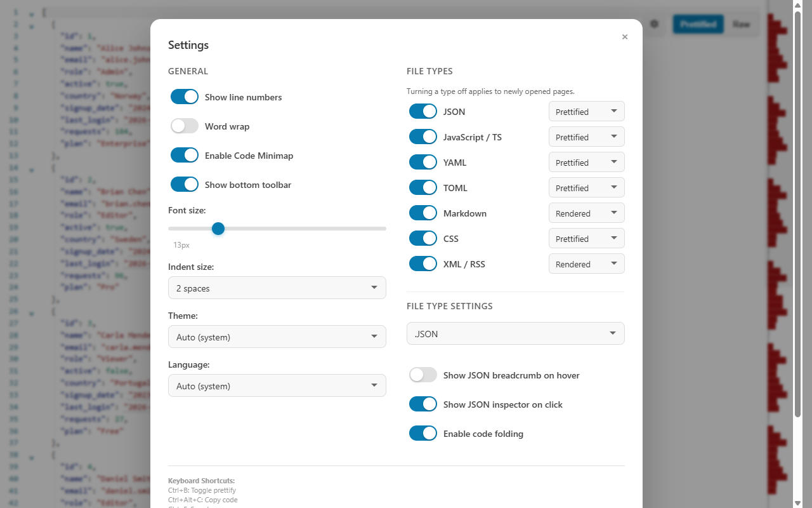
Task: Open the Theme dropdown
Action: [277, 337]
